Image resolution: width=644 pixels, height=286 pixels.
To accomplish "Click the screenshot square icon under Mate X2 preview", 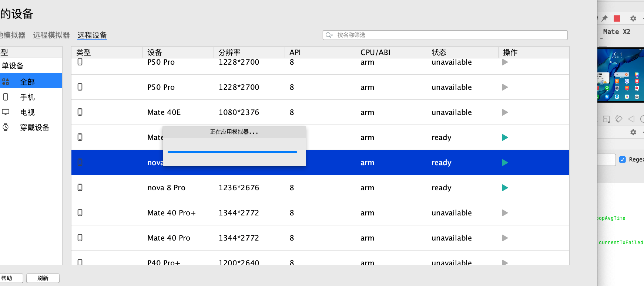I will (606, 119).
